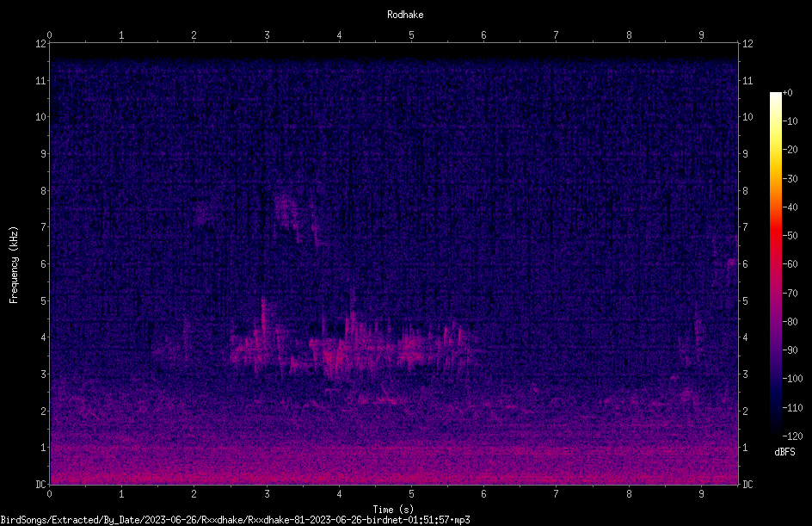The height and width of the screenshot is (526, 812).
Task: Click the "12" tick on the left frequency axis
Action: pyautogui.click(x=40, y=44)
